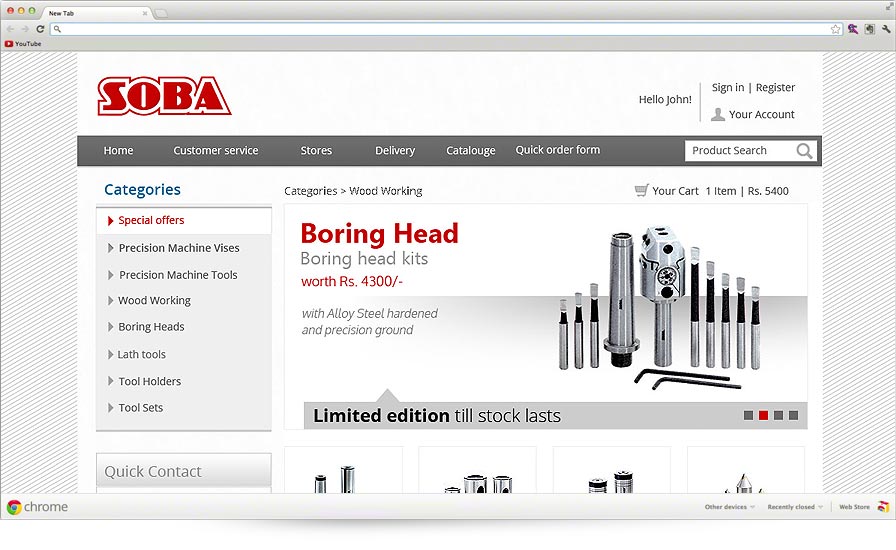This screenshot has height=550, width=896.
Task: Click the Register link
Action: pyautogui.click(x=775, y=88)
